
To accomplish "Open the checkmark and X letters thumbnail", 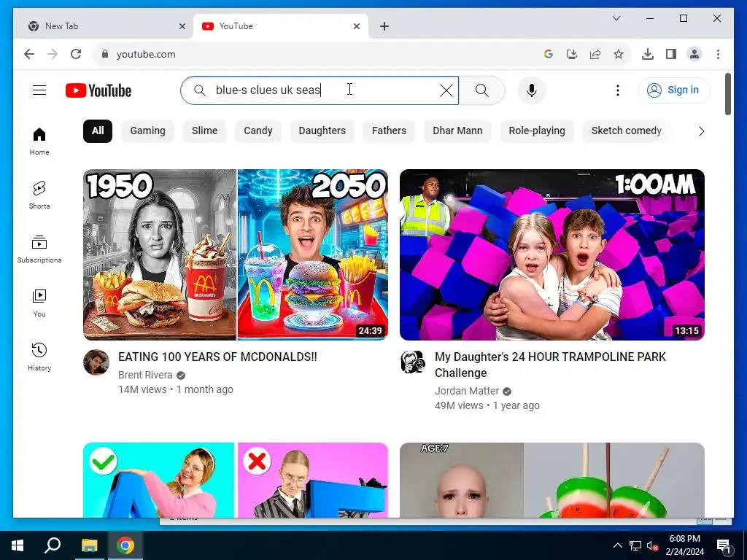I will (x=236, y=480).
